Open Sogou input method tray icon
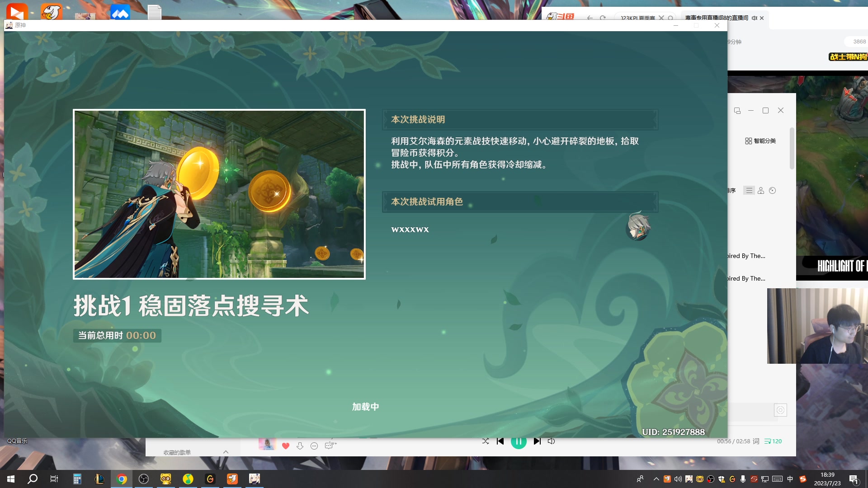868x488 pixels. click(803, 479)
